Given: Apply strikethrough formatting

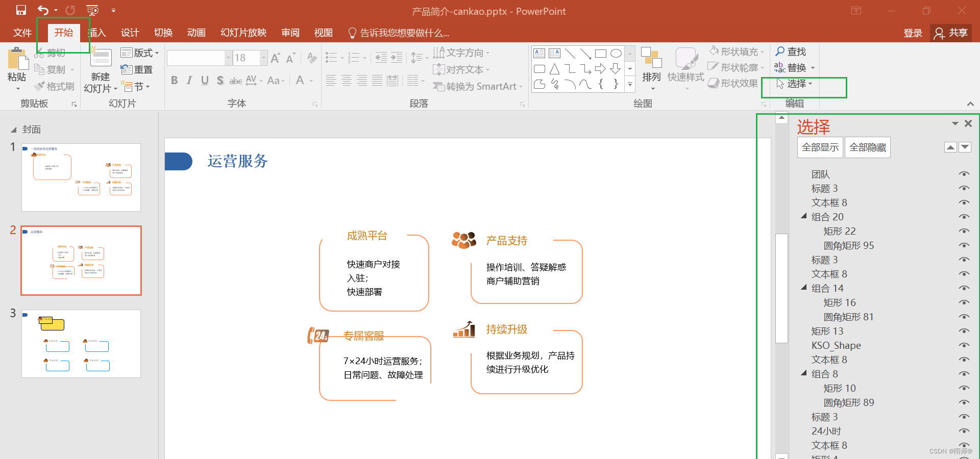Looking at the screenshot, I should point(235,81).
